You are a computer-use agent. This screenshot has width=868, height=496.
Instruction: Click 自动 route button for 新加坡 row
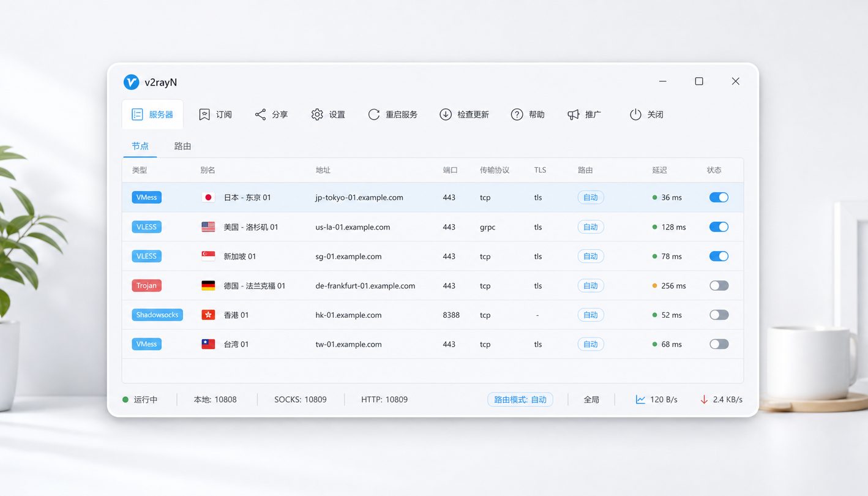pyautogui.click(x=591, y=256)
